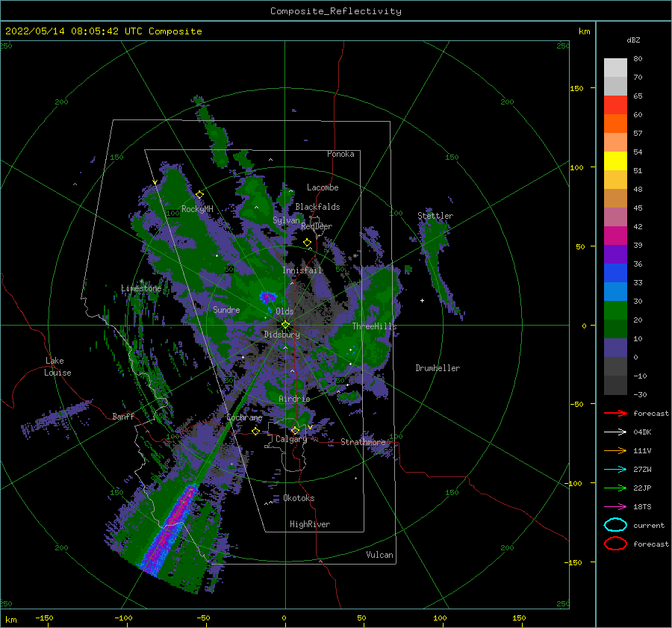This screenshot has height=628, width=672.
Task: Click the Blackfalds city label
Action: click(x=317, y=207)
